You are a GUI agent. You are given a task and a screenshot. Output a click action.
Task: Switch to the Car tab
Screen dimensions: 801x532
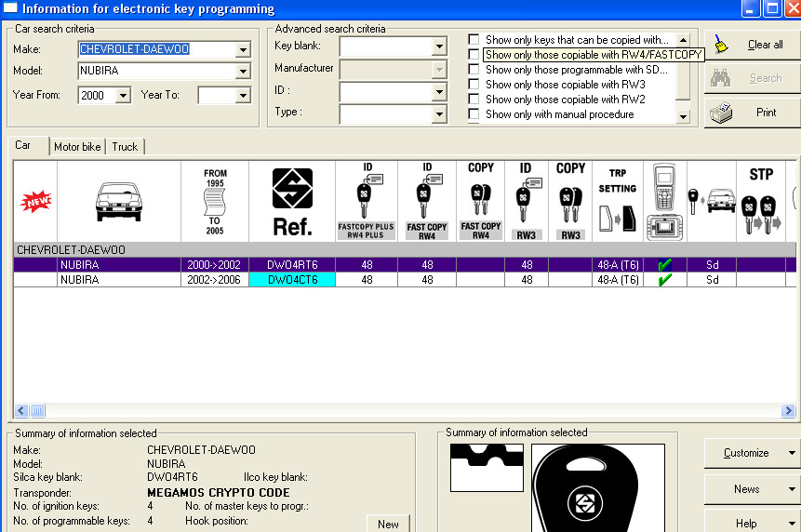tap(22, 145)
